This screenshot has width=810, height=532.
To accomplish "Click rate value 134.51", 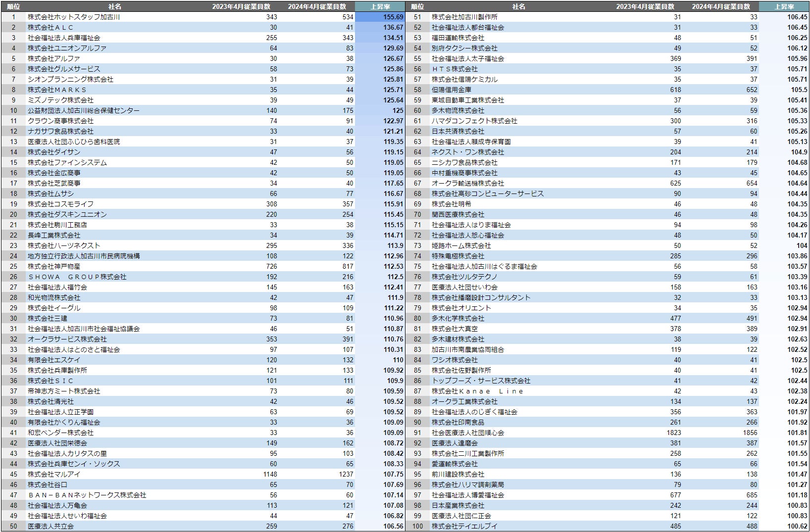I will (x=393, y=38).
